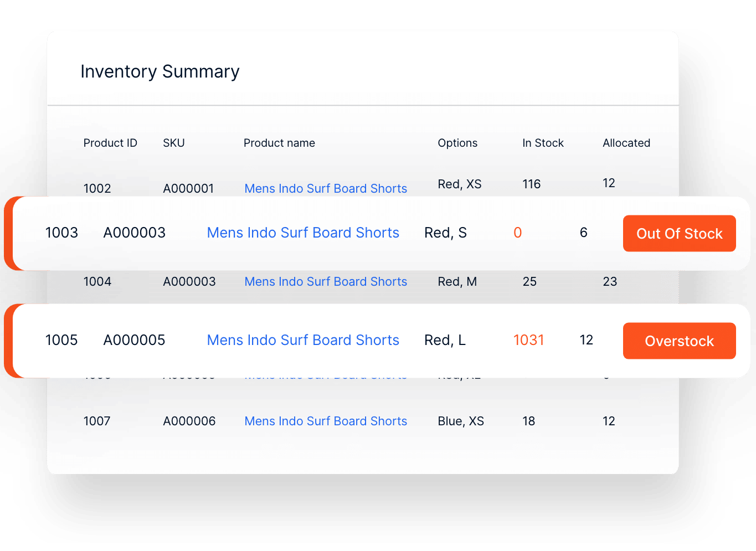Viewport: 756px width, 551px height.
Task: Click the Red, L option cell
Action: (445, 340)
